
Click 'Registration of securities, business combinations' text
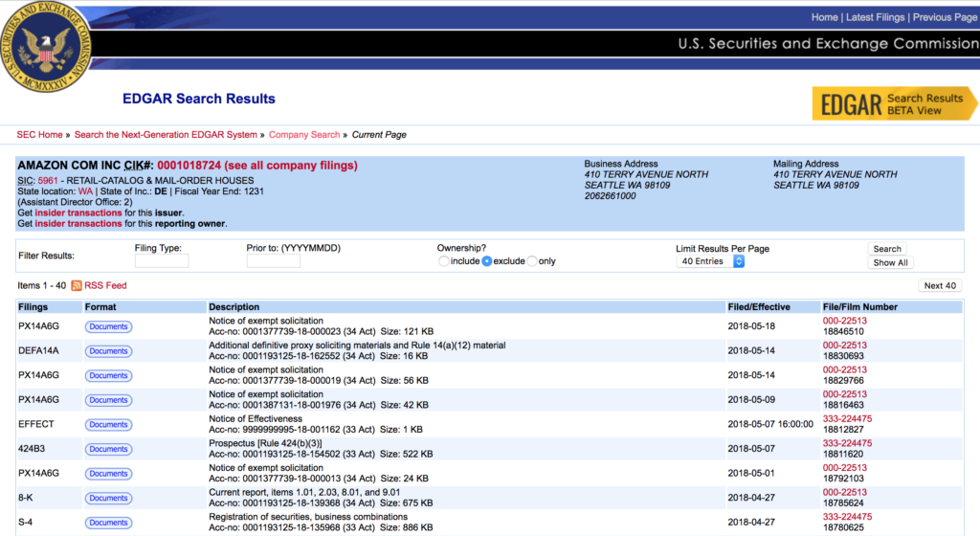[308, 517]
